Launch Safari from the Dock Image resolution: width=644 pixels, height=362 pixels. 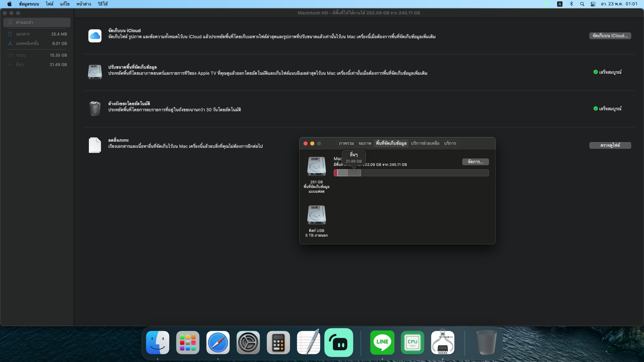click(218, 342)
